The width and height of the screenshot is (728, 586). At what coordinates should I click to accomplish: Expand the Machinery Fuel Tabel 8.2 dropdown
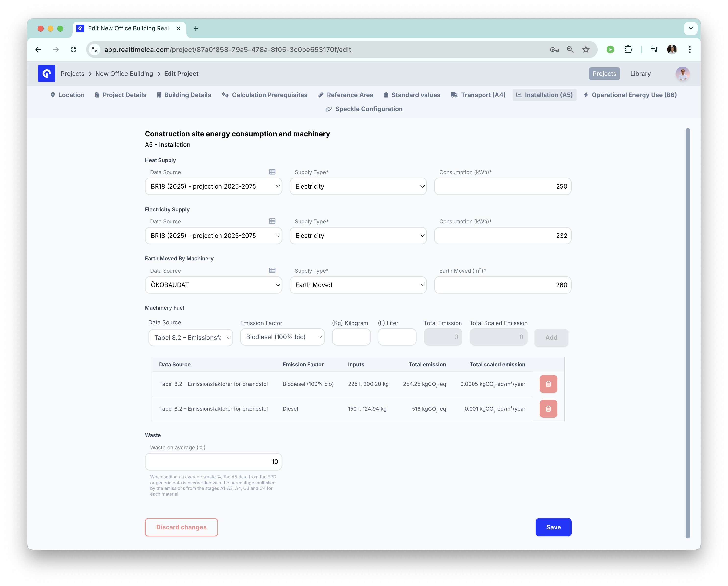[x=191, y=338]
